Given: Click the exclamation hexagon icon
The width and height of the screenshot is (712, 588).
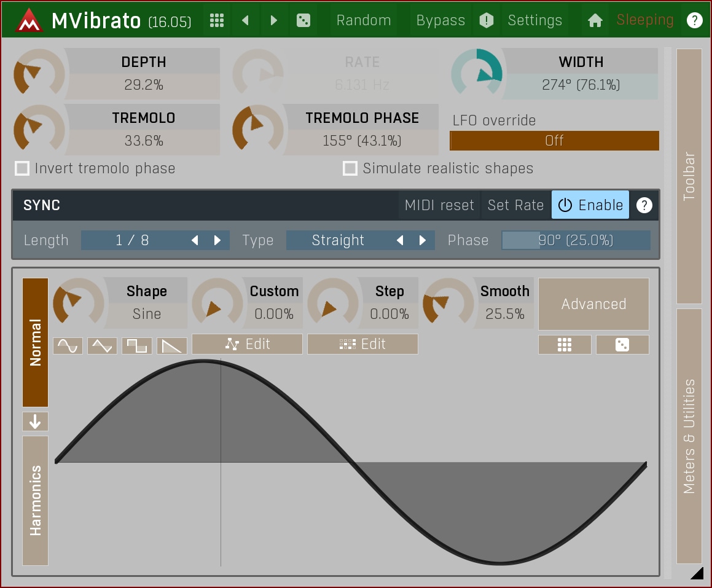Looking at the screenshot, I should [x=487, y=20].
